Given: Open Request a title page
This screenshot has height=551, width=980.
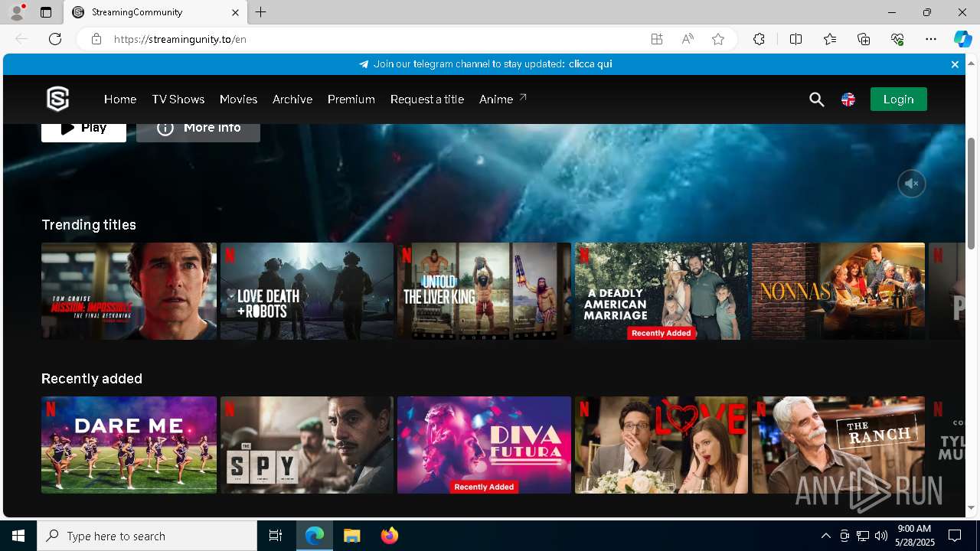Looking at the screenshot, I should pos(427,99).
